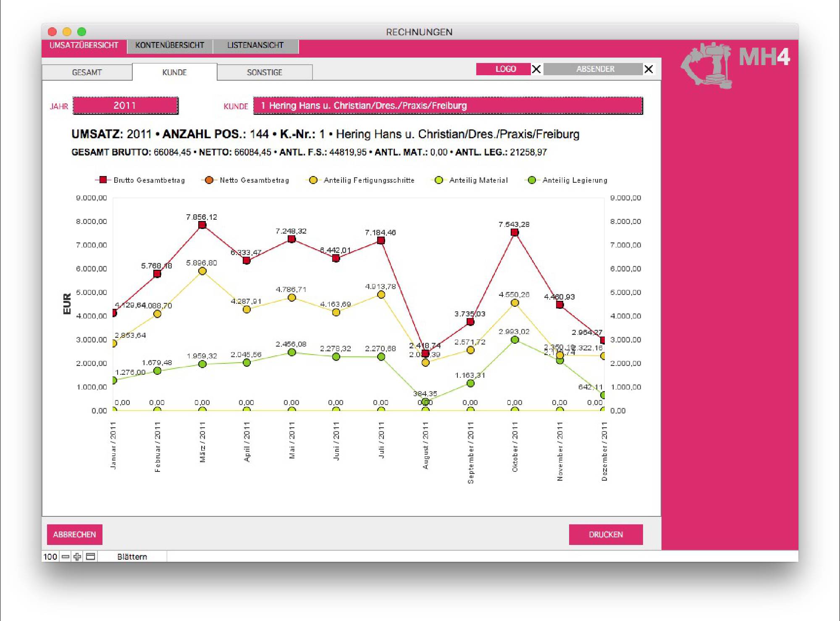Switch to the KONTENÜBERSICHT tab

click(170, 45)
